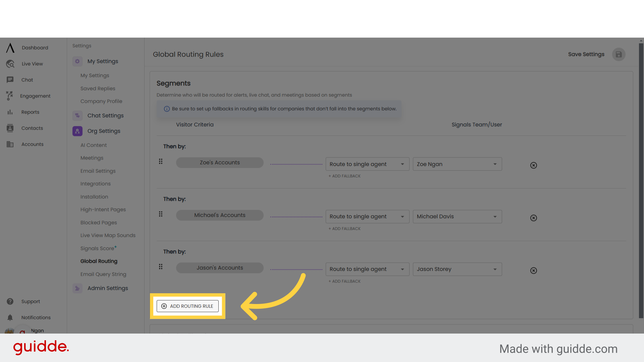Click the page vertical scrollbar
Viewport: 644px width, 362px height.
coord(641,181)
